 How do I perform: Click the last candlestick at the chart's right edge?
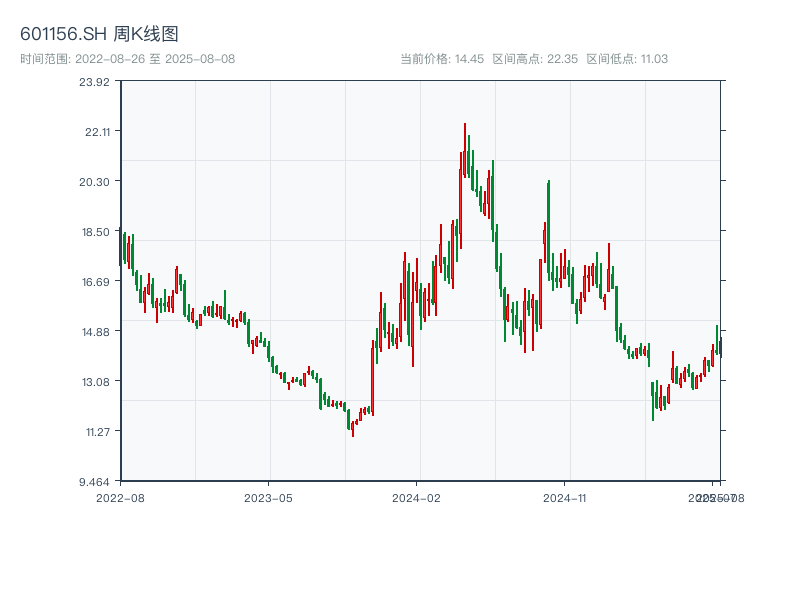pos(721,347)
